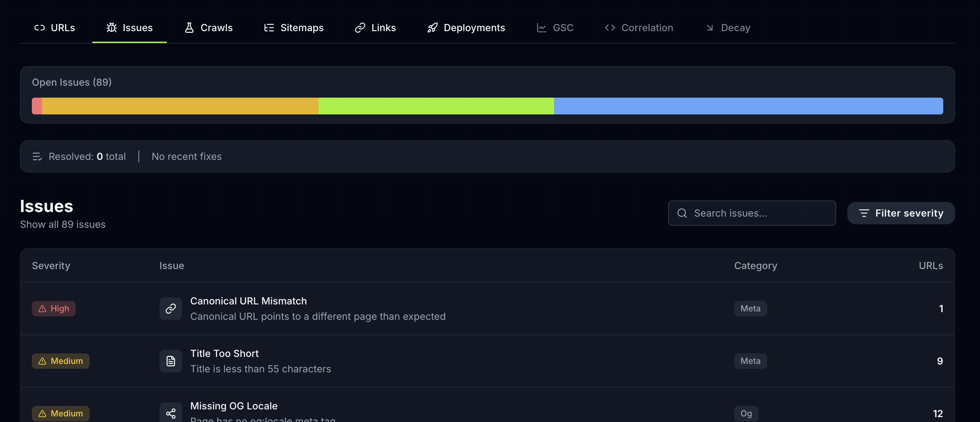Open the Decay tab
The height and width of the screenshot is (422, 980).
pos(728,28)
